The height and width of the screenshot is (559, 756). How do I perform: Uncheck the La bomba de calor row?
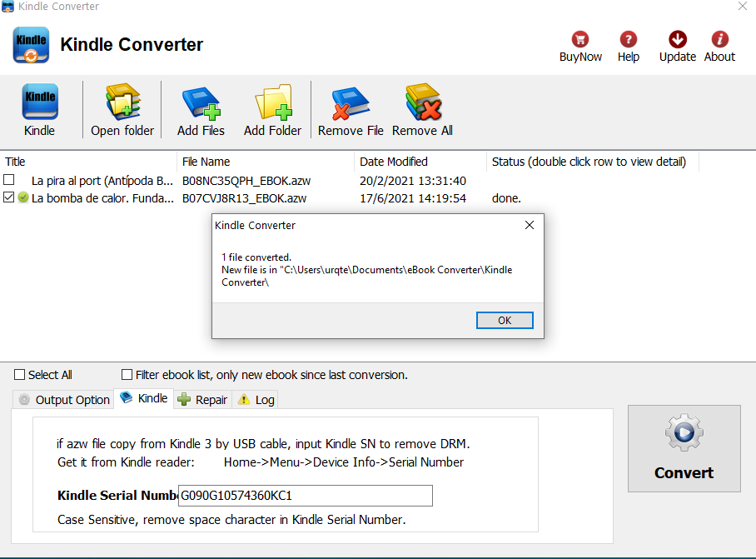pos(9,198)
